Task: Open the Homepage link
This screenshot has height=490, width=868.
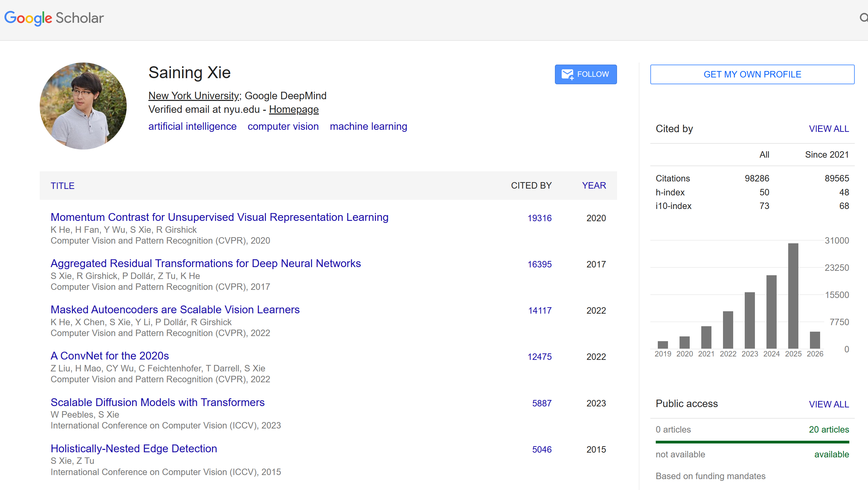Action: [x=294, y=109]
